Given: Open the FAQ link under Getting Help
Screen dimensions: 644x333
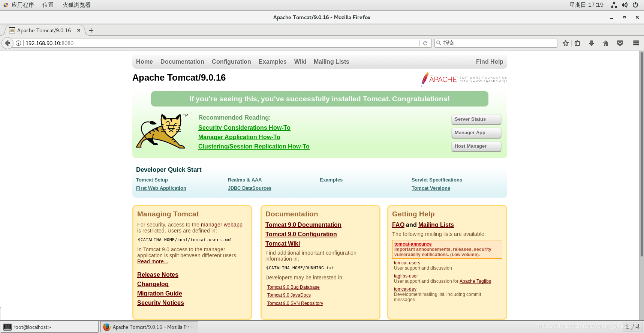Looking at the screenshot, I should point(398,225).
